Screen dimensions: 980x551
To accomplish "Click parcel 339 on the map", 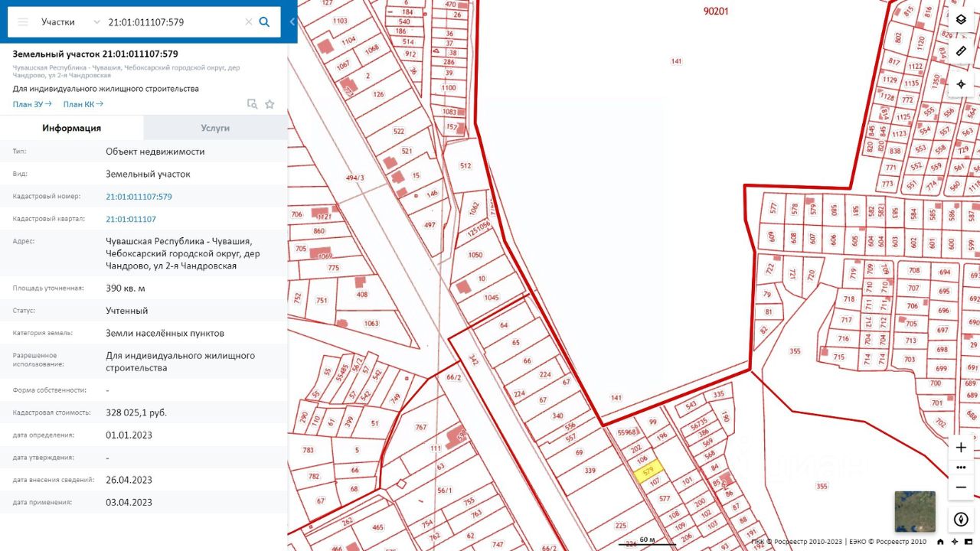I will coord(590,471).
